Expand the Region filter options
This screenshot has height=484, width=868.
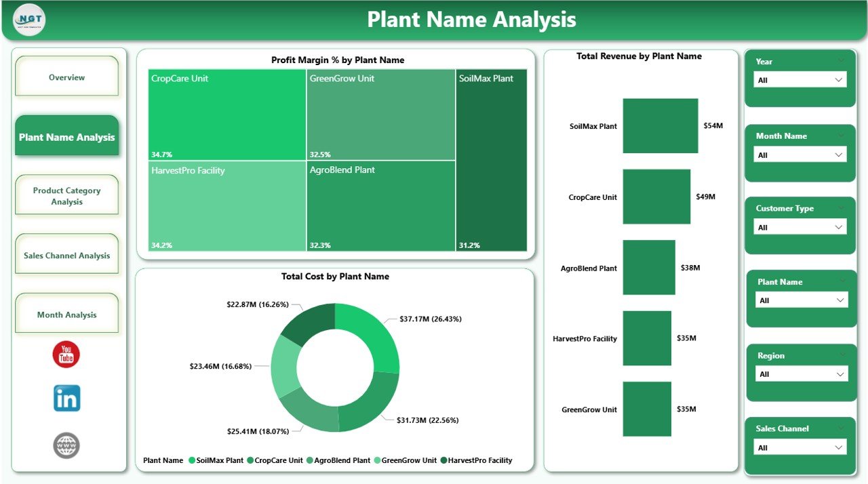coord(842,374)
